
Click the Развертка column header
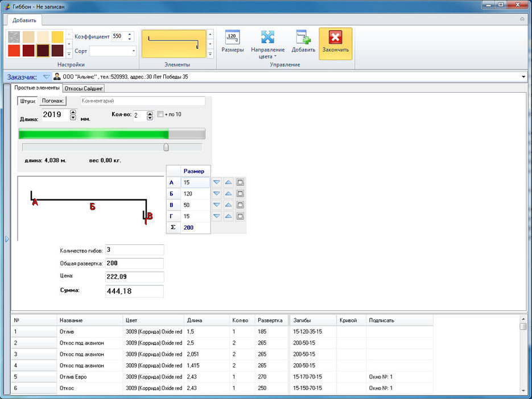point(271,321)
